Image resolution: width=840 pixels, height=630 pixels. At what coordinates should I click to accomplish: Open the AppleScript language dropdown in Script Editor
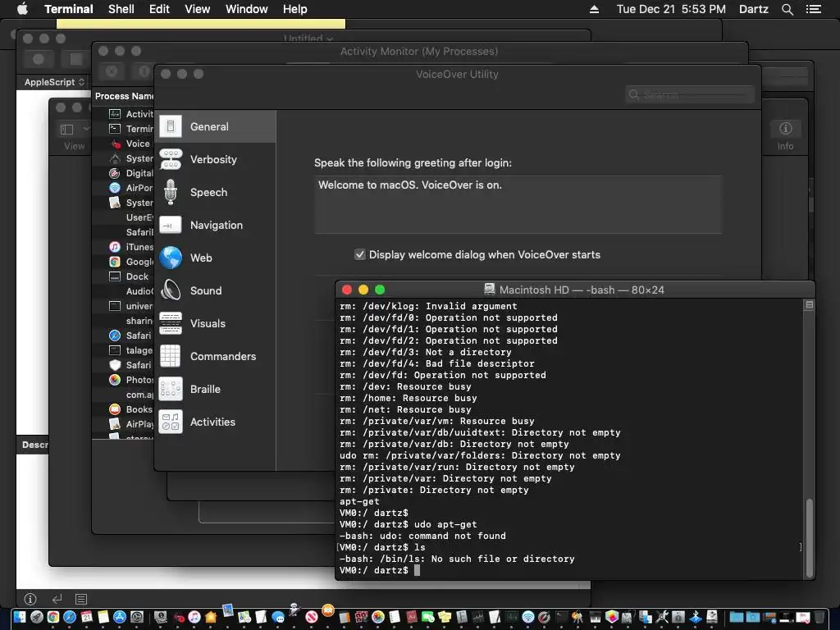pos(53,82)
